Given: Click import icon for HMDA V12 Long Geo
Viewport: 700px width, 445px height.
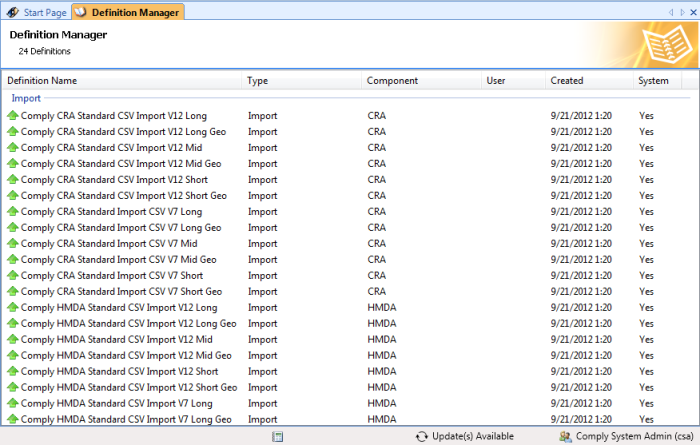Looking at the screenshot, I should coord(13,324).
